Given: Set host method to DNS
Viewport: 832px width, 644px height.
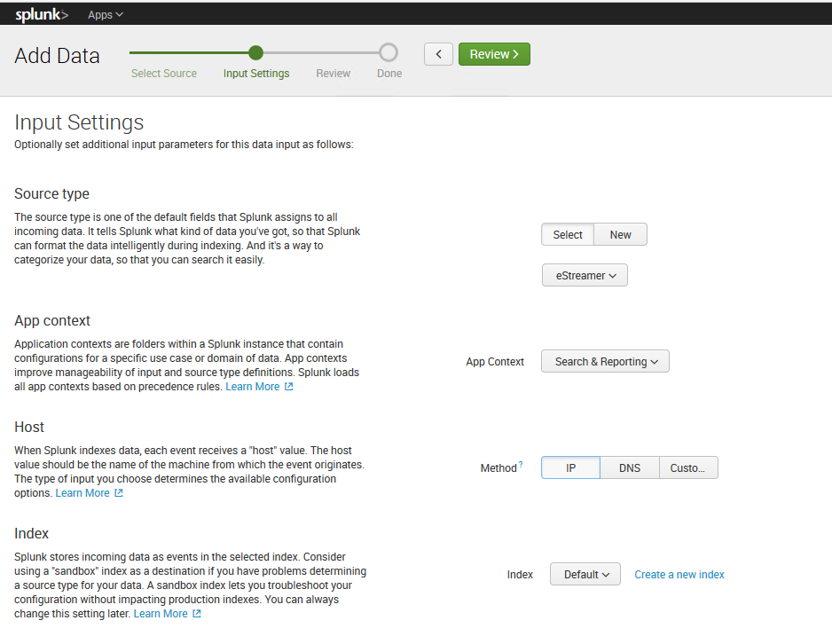Looking at the screenshot, I should 630,467.
